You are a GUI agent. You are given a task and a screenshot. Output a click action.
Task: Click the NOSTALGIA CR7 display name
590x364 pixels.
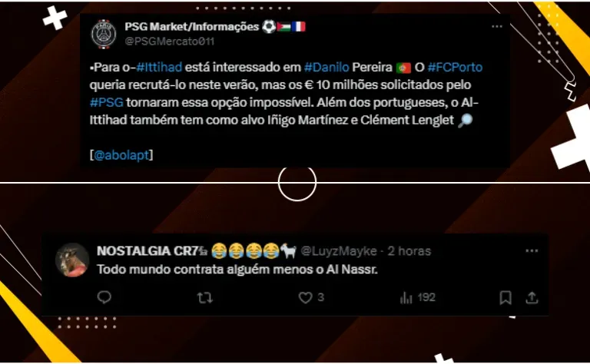[147, 251]
